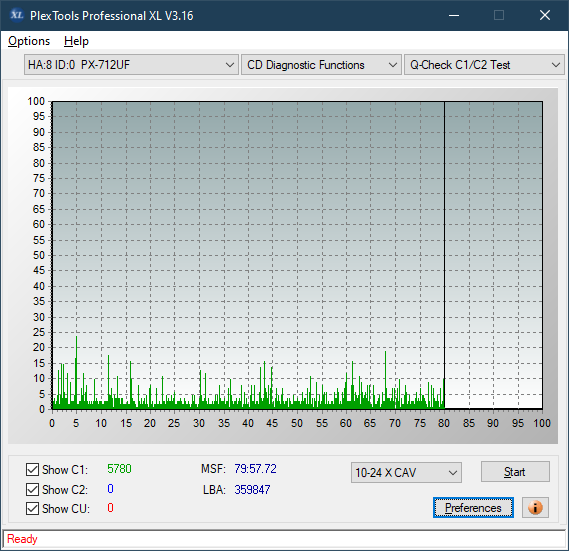The height and width of the screenshot is (551, 569).
Task: Minimize the PlexTools window
Action: click(x=454, y=15)
